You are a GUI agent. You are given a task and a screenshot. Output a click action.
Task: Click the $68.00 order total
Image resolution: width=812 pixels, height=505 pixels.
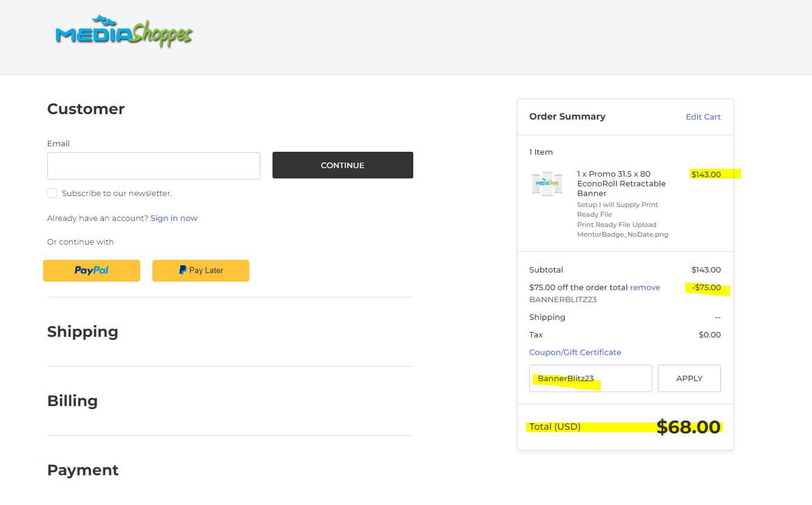click(x=688, y=427)
